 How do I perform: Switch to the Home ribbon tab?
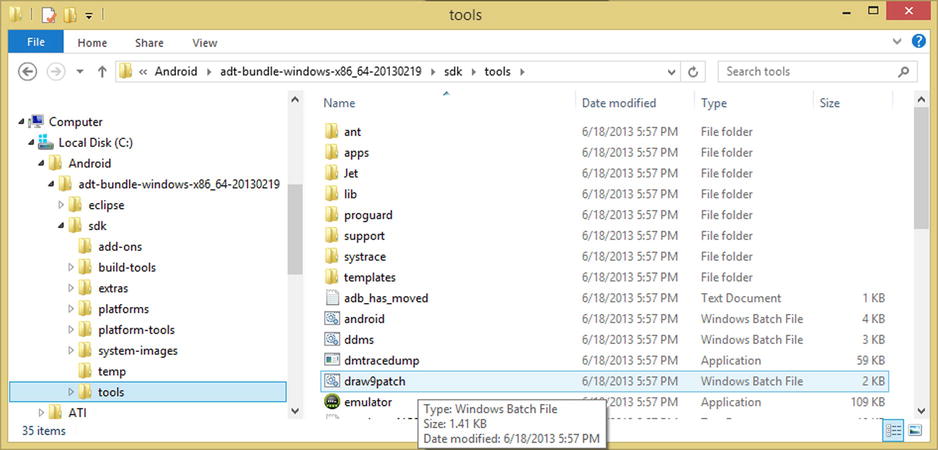[x=92, y=42]
